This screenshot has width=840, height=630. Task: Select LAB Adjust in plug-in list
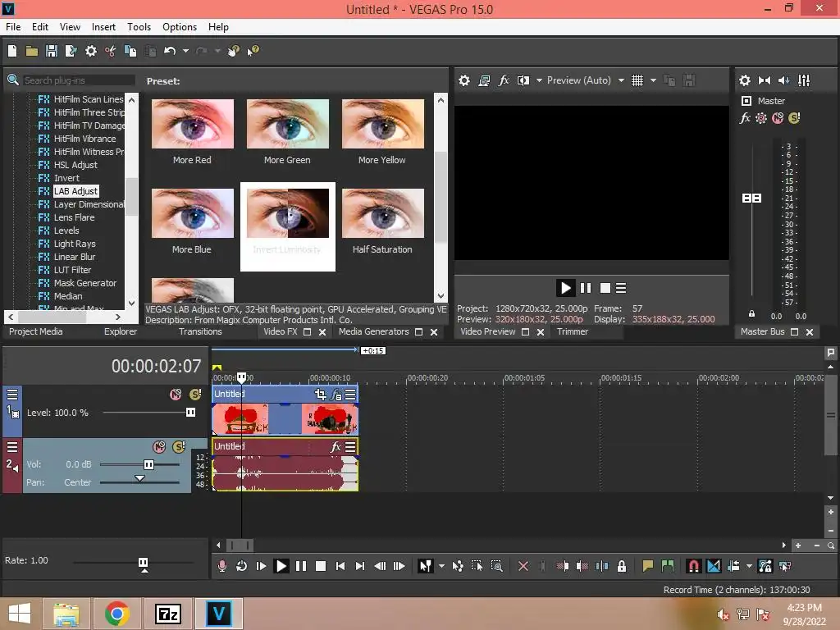tap(75, 191)
